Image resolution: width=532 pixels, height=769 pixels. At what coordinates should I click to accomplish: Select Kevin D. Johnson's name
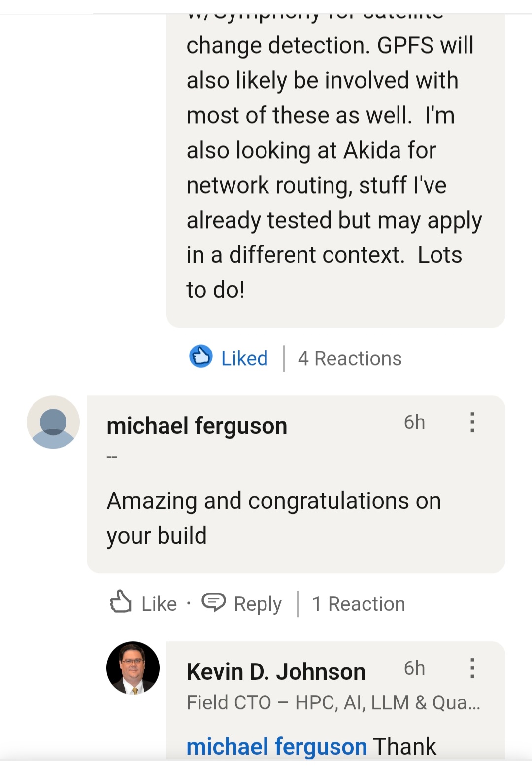coord(276,670)
